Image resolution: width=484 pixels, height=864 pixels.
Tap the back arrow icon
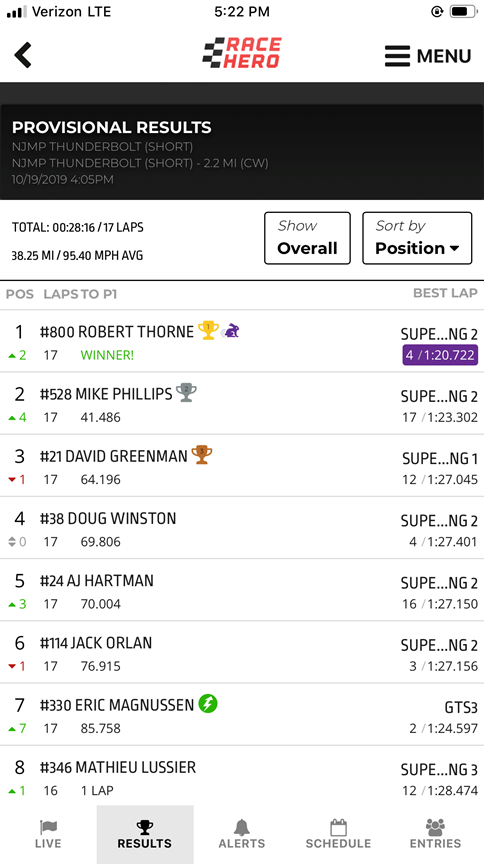pyautogui.click(x=23, y=55)
